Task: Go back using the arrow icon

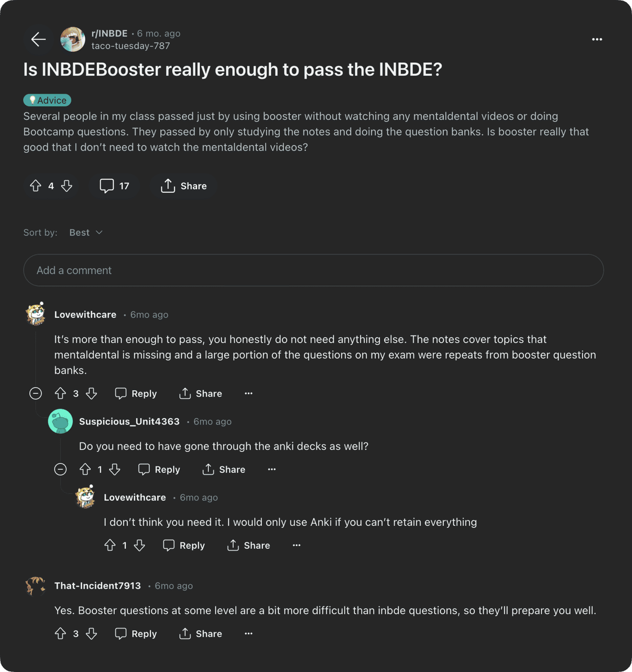Action: 38,39
